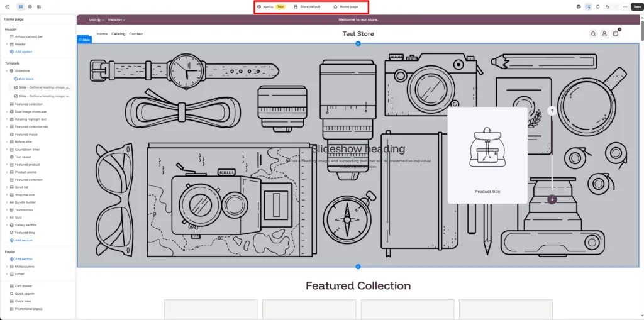Image resolution: width=644 pixels, height=320 pixels.
Task: Click the Home menu link in preview
Action: pos(103,34)
